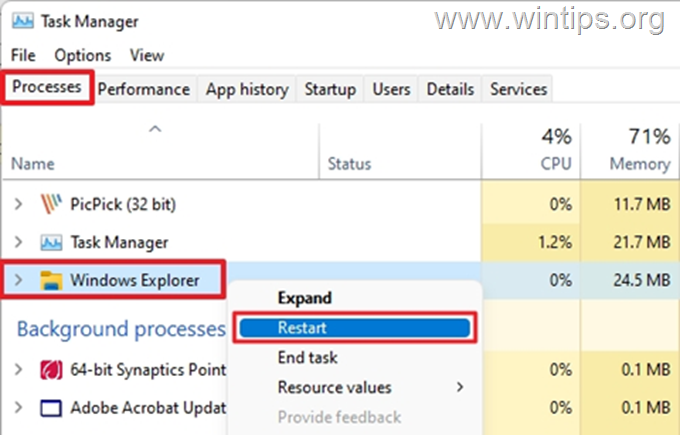Expand the Windows Explorer process row
Screen dimensions: 680x435
(18, 280)
